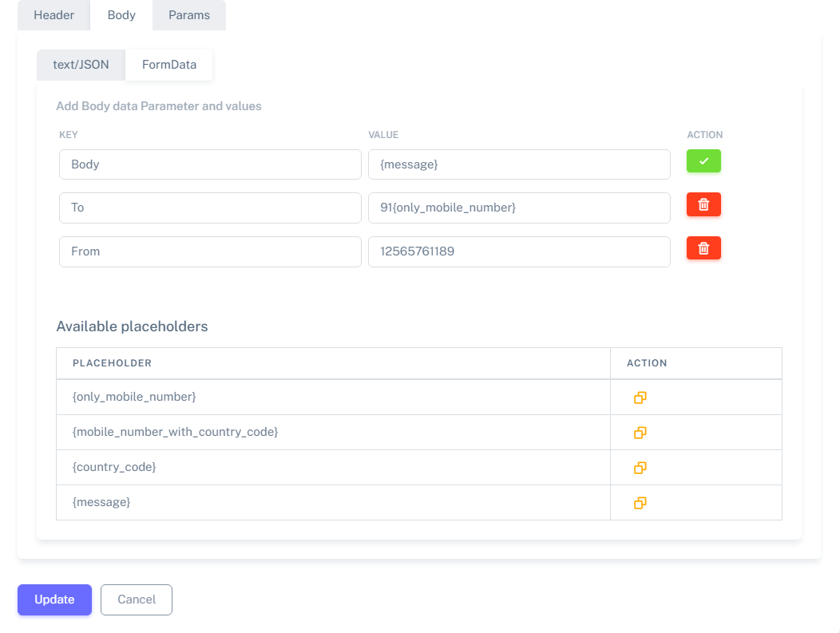This screenshot has width=840, height=633.
Task: Copy the {country_code} placeholder
Action: (x=640, y=468)
